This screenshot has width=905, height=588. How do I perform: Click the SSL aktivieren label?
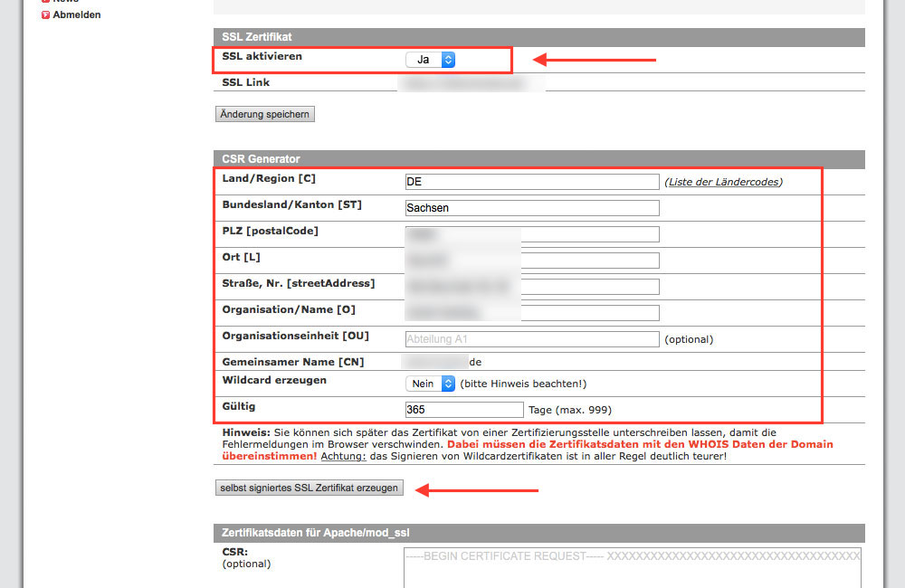(x=262, y=57)
